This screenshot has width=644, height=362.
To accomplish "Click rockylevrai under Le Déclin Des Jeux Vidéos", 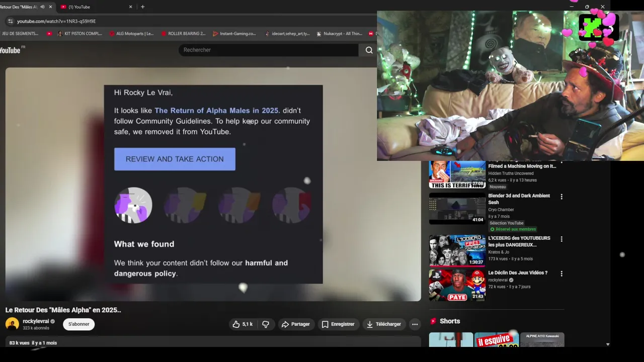I will 498,280.
